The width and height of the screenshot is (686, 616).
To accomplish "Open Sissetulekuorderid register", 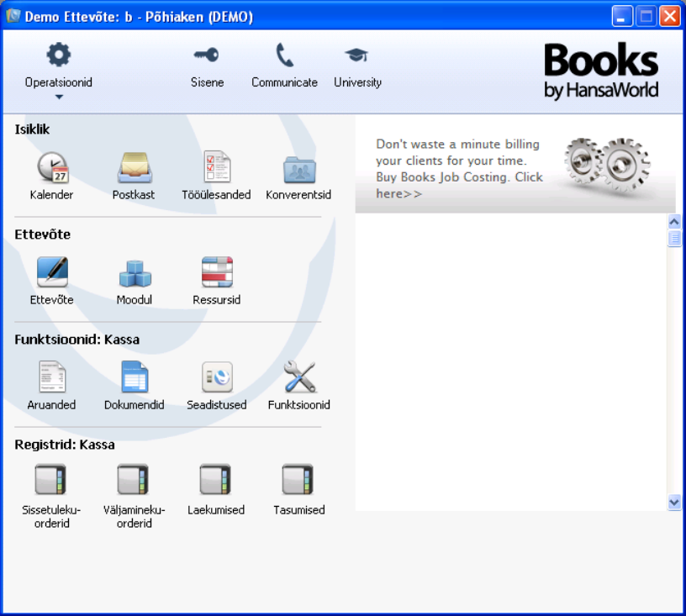I will tap(50, 479).
